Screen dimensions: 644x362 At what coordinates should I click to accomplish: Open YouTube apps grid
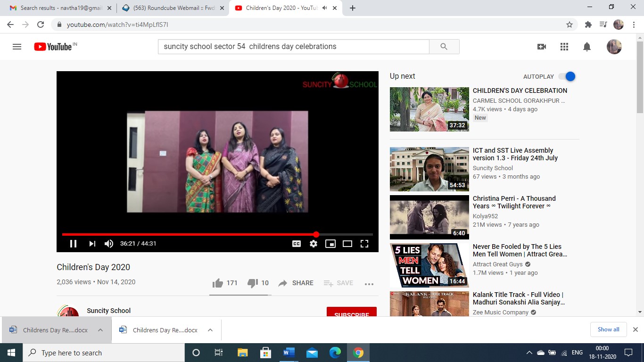(x=564, y=47)
